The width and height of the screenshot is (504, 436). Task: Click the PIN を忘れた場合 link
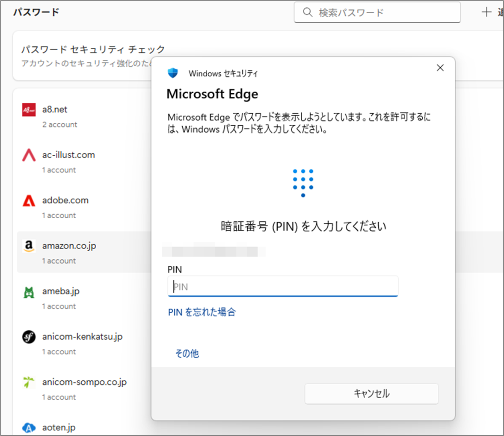pos(202,312)
